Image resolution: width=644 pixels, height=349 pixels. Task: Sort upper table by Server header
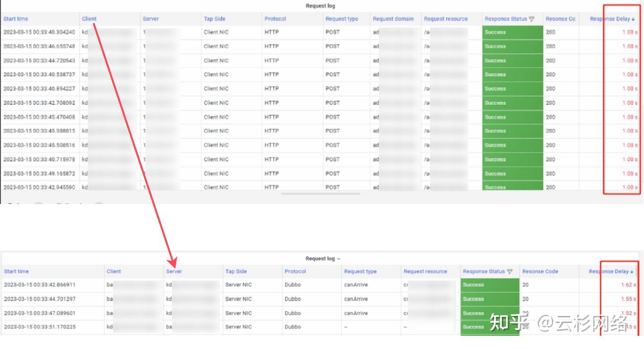pos(151,19)
